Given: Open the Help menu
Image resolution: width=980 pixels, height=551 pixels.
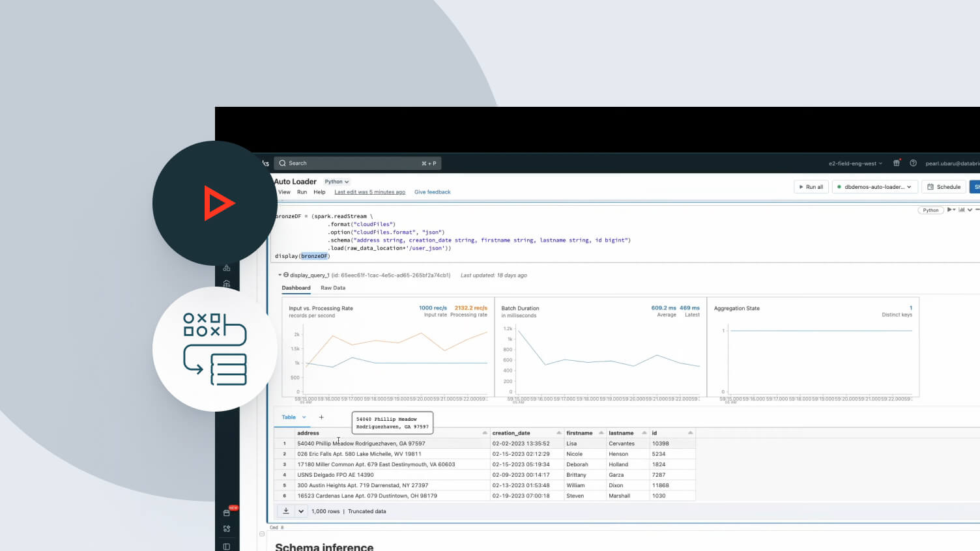Looking at the screenshot, I should pos(319,192).
